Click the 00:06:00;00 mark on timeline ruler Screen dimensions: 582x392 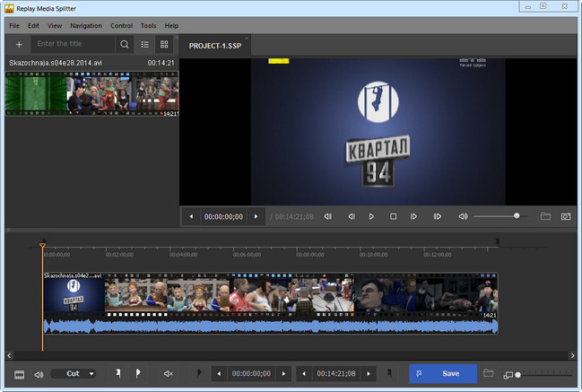click(247, 255)
